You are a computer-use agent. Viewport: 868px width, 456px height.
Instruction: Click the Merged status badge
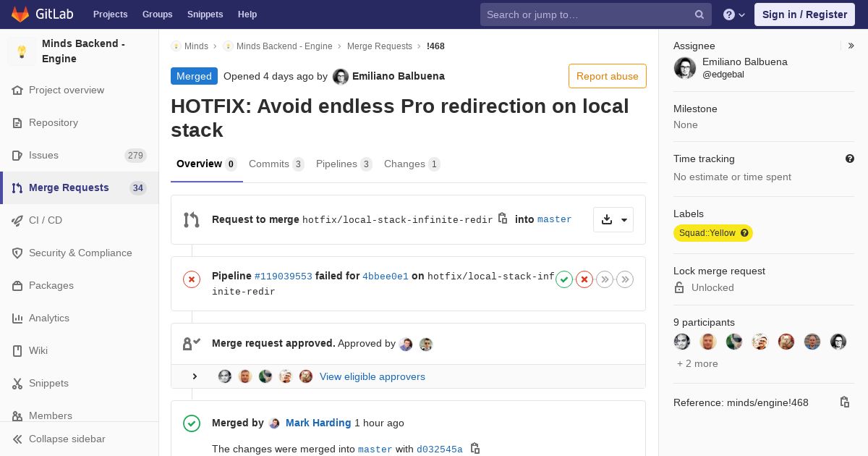tap(194, 76)
